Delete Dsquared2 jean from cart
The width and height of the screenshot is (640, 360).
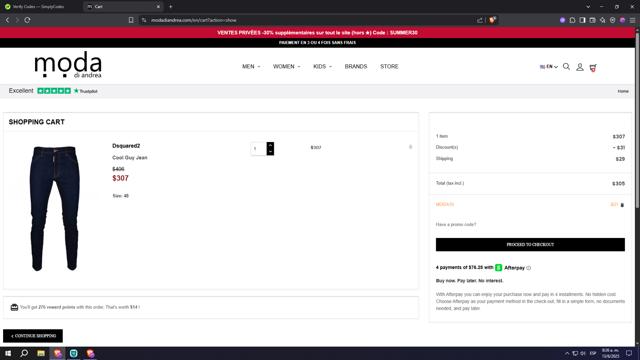click(411, 147)
